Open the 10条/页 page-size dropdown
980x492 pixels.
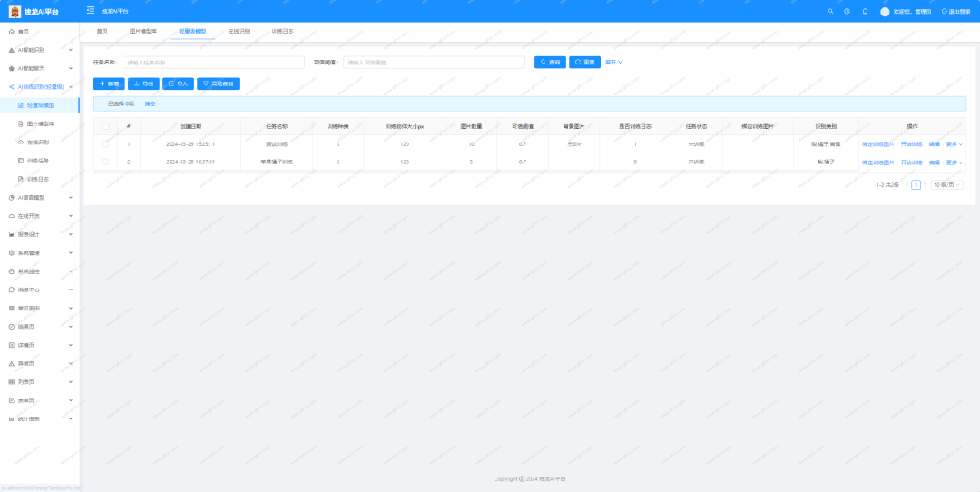(x=946, y=184)
